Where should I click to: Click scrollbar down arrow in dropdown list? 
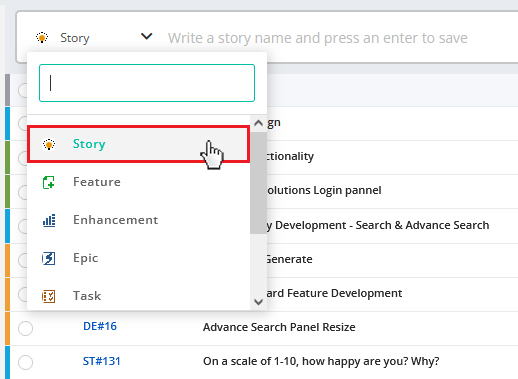pyautogui.click(x=258, y=302)
